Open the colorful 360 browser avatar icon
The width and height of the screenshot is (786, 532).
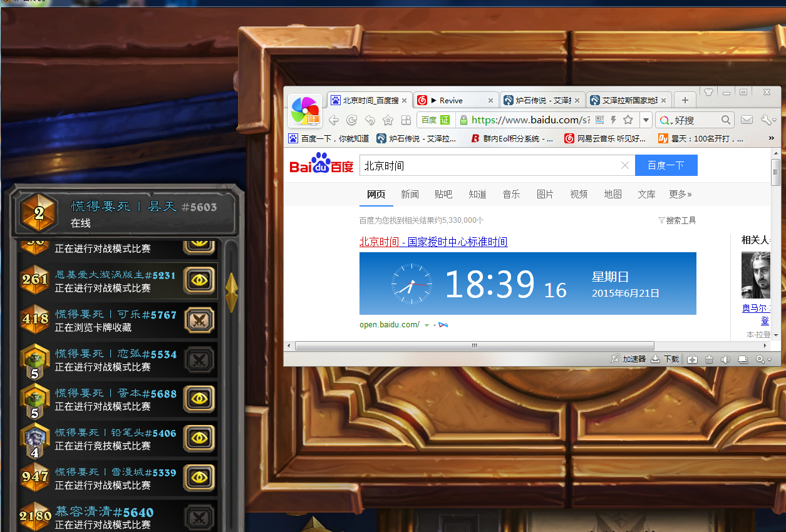306,111
